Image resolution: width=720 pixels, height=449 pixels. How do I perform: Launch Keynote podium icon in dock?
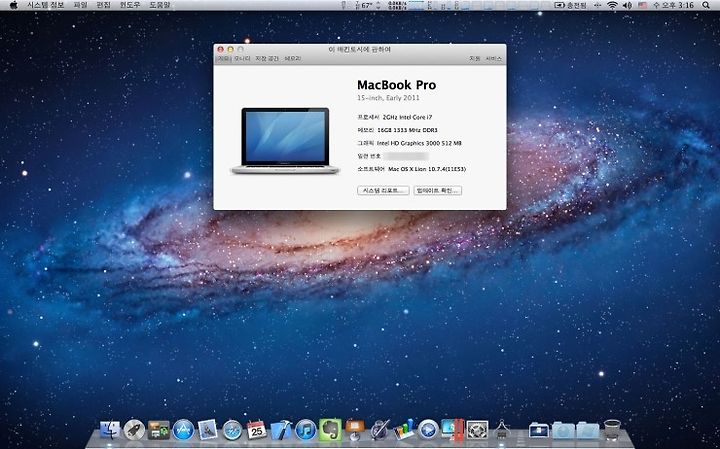[x=354, y=430]
